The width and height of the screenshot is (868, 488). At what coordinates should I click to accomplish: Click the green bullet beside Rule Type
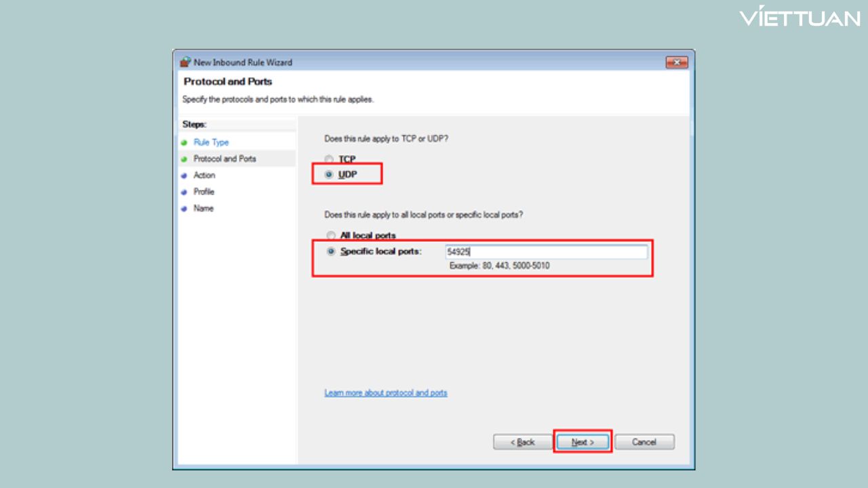click(184, 142)
